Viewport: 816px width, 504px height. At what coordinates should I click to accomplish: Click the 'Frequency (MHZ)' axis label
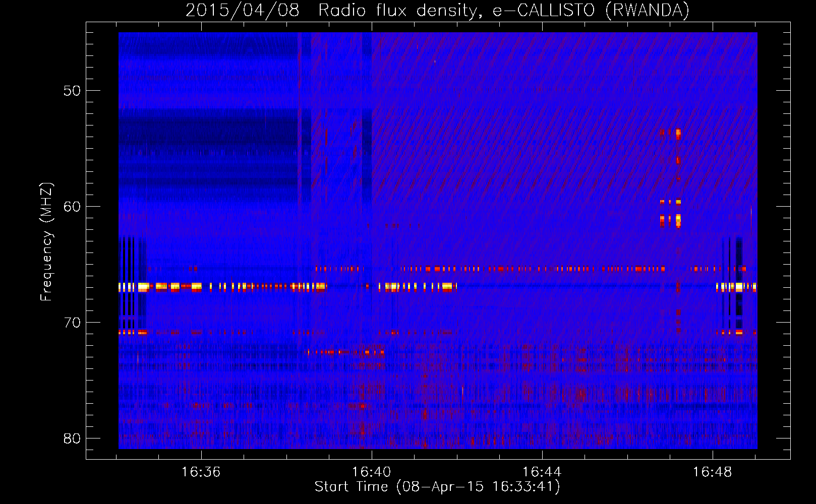tap(46, 242)
